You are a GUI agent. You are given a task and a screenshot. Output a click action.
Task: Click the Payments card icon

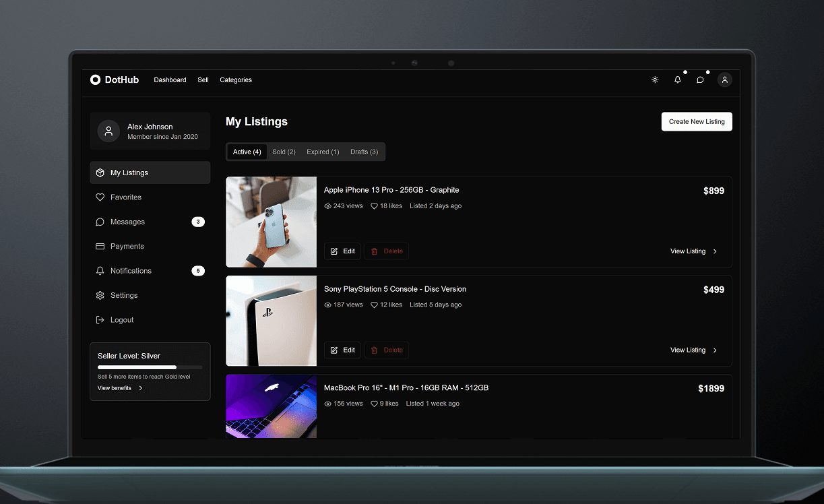[x=100, y=247]
